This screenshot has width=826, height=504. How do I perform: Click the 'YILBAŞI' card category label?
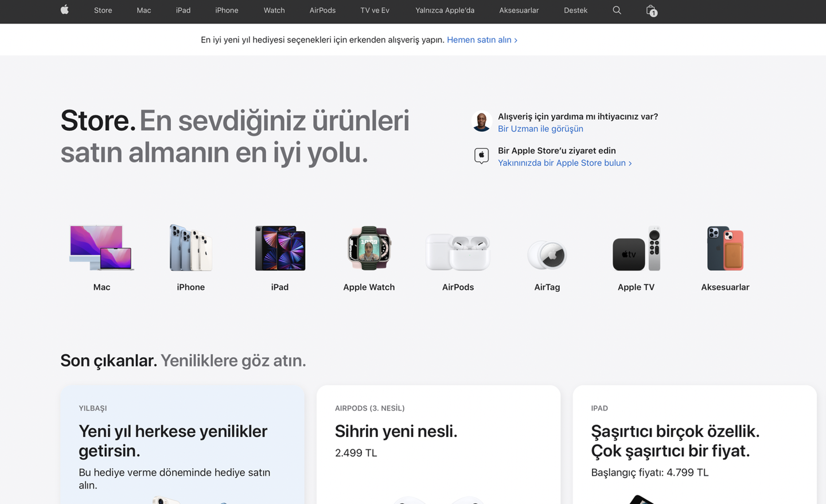pyautogui.click(x=93, y=408)
